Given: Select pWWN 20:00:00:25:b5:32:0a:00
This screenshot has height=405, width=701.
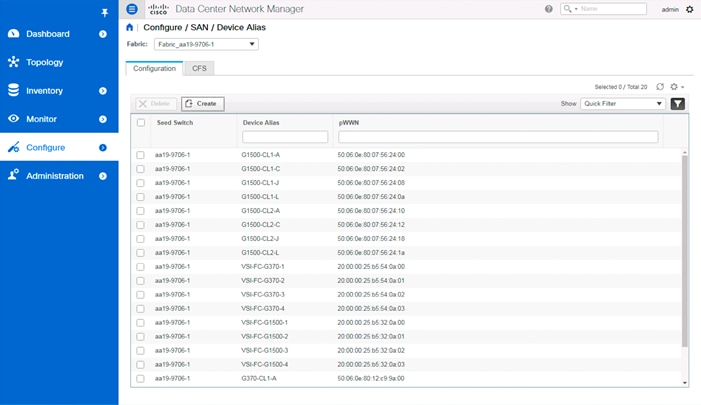Looking at the screenshot, I should click(x=371, y=322).
